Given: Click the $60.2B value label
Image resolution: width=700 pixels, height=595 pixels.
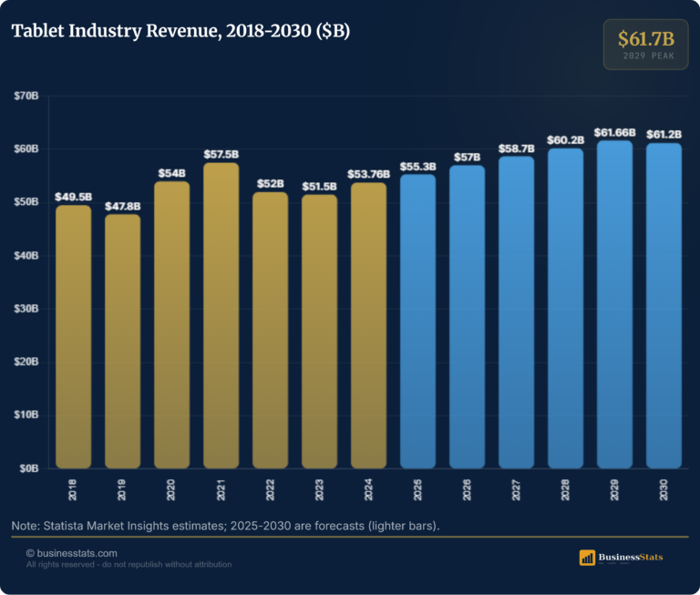Looking at the screenshot, I should click(566, 140).
